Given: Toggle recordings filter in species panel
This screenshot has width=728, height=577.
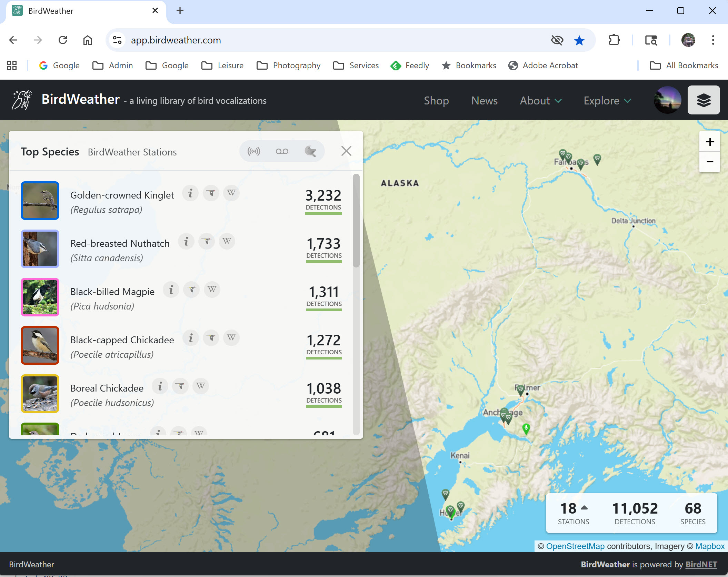Looking at the screenshot, I should (282, 151).
